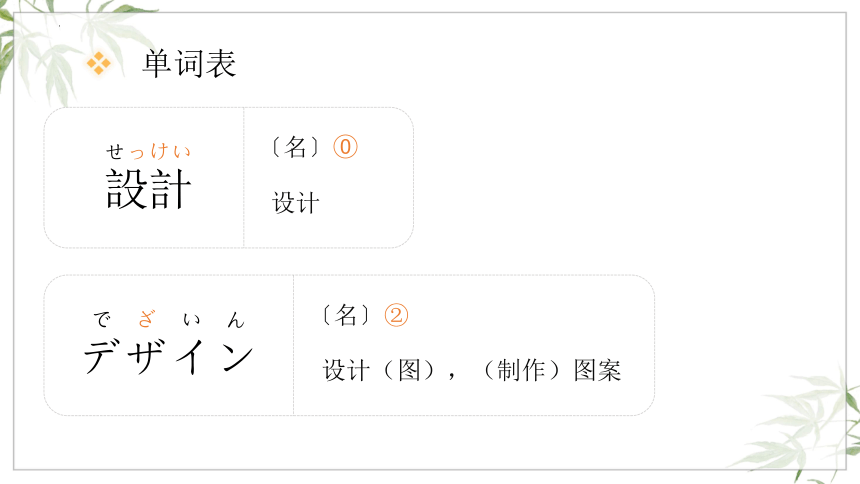Viewport: 860px width, 484px height.
Task: Click the first 〔名〕 part-of-speech label
Action: (296, 147)
